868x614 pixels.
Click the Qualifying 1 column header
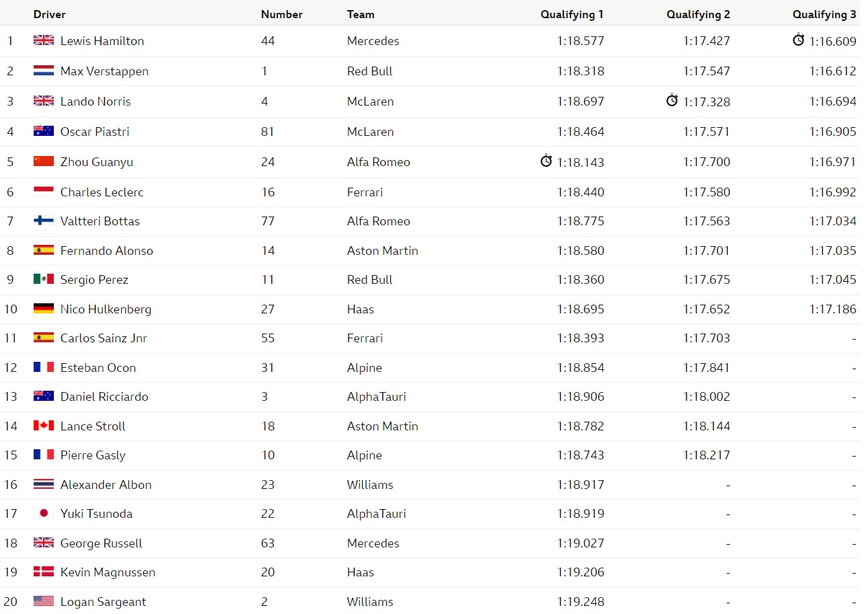[572, 14]
